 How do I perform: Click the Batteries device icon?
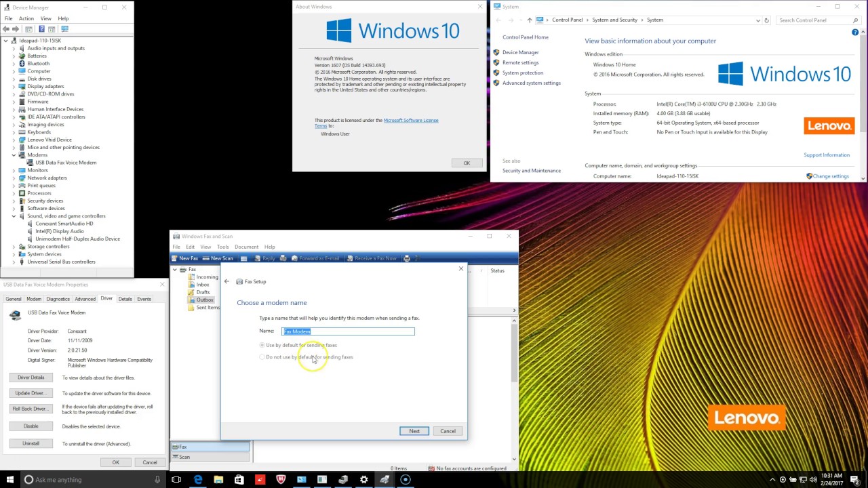pyautogui.click(x=22, y=56)
